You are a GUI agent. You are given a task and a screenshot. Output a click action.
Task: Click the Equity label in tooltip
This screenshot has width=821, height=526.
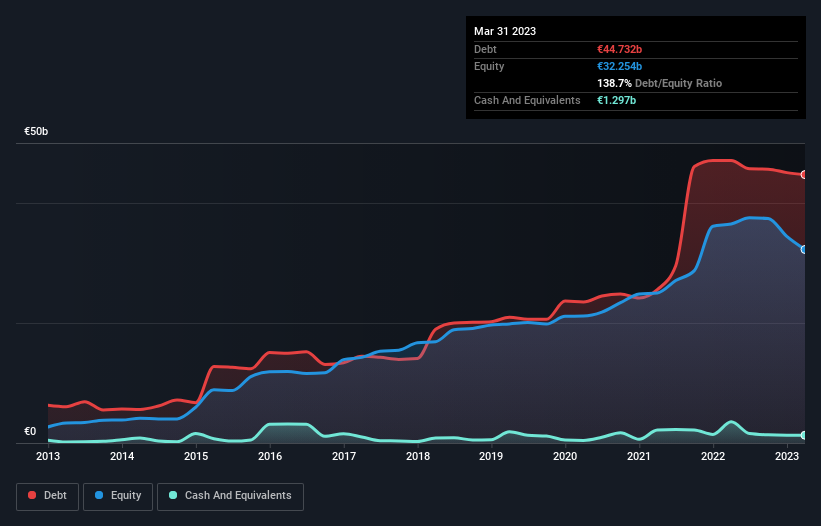click(489, 66)
